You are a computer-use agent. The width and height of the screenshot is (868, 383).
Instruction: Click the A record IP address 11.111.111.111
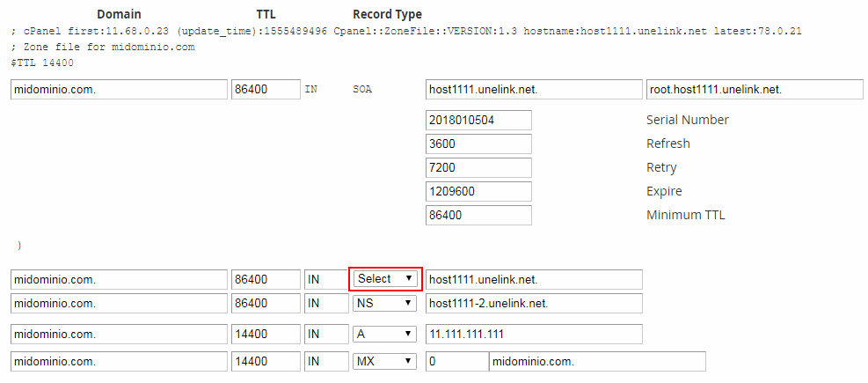[x=533, y=335]
